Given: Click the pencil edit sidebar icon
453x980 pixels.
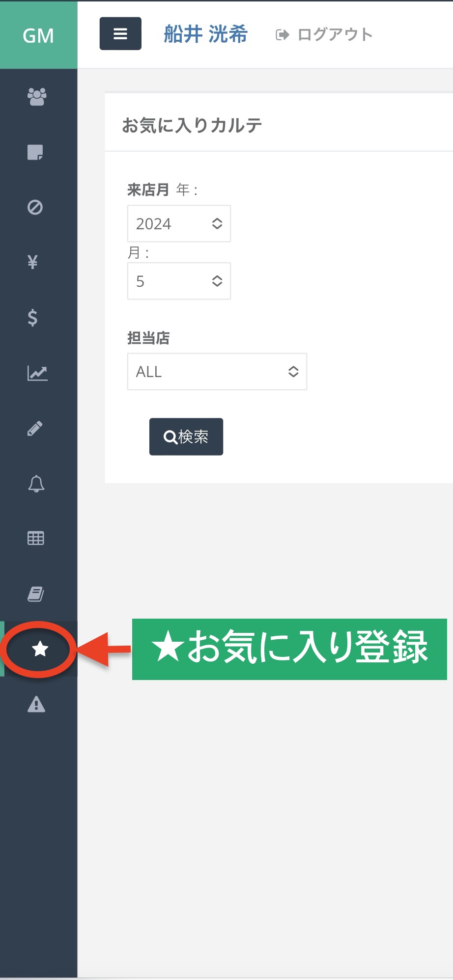Looking at the screenshot, I should click(x=34, y=429).
